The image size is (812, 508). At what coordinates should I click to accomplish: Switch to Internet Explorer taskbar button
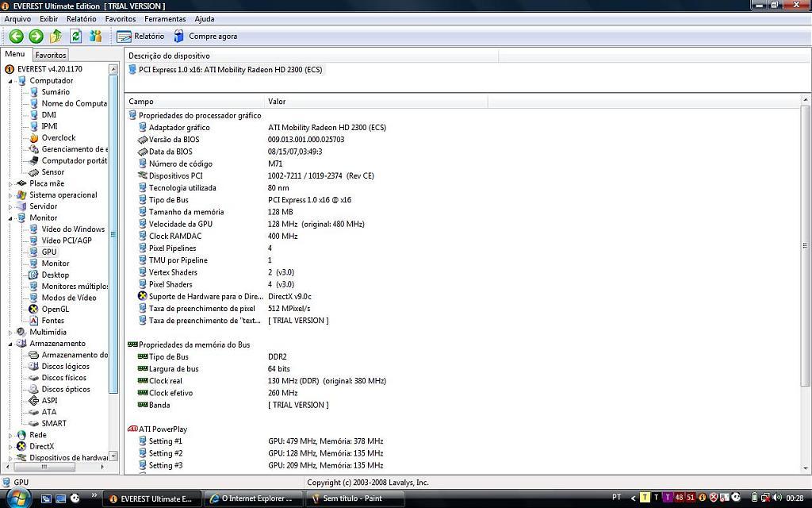[253, 498]
